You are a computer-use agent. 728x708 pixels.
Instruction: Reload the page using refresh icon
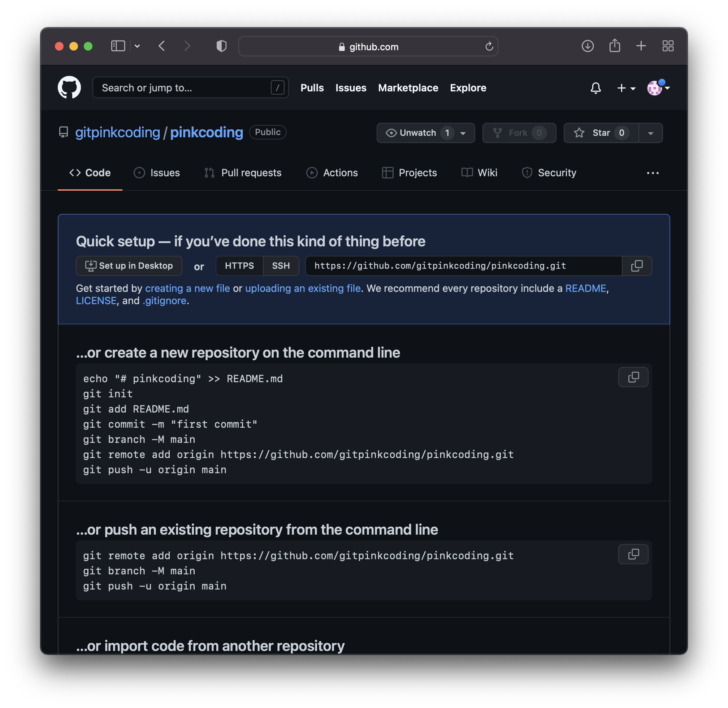pos(489,47)
